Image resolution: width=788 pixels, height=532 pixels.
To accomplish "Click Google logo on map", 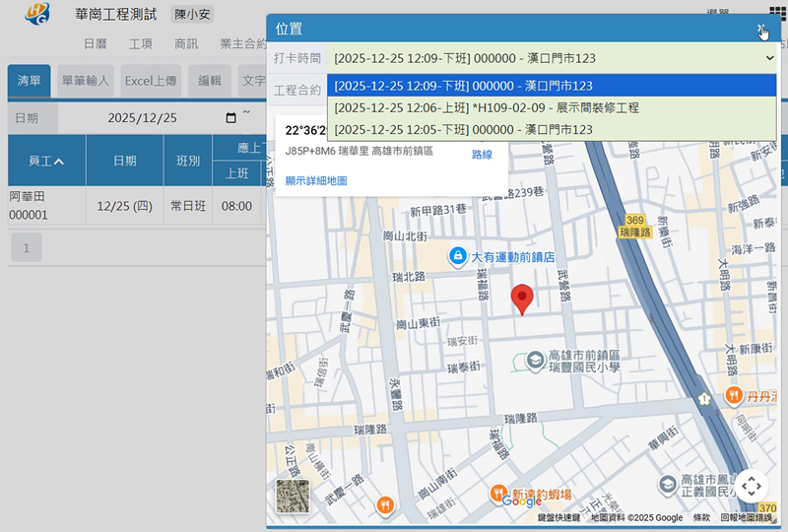I will pos(522,500).
